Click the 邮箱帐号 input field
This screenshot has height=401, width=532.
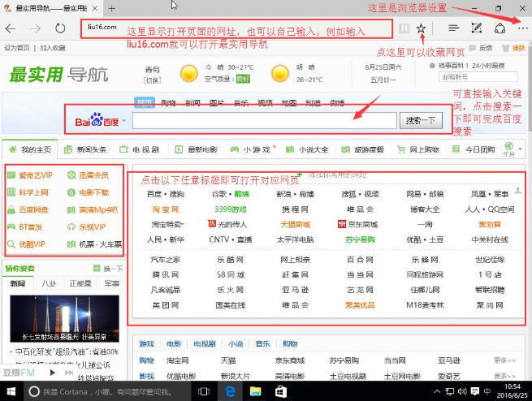(x=478, y=77)
